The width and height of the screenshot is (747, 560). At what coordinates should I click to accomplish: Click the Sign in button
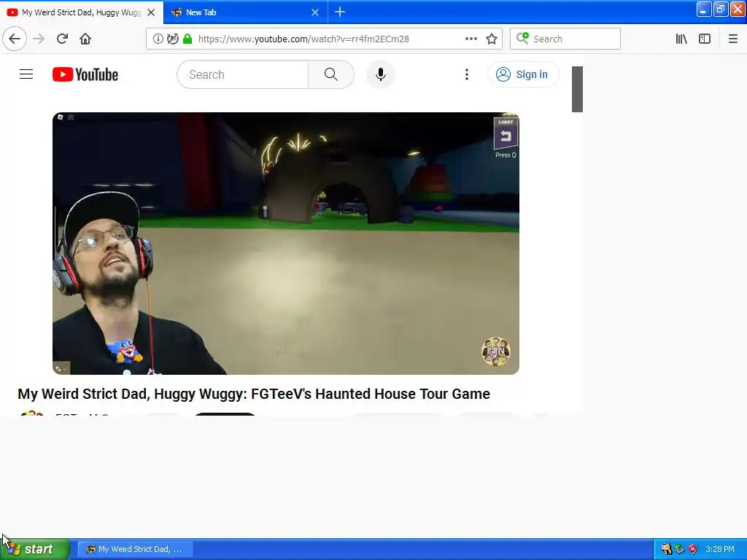(x=522, y=74)
